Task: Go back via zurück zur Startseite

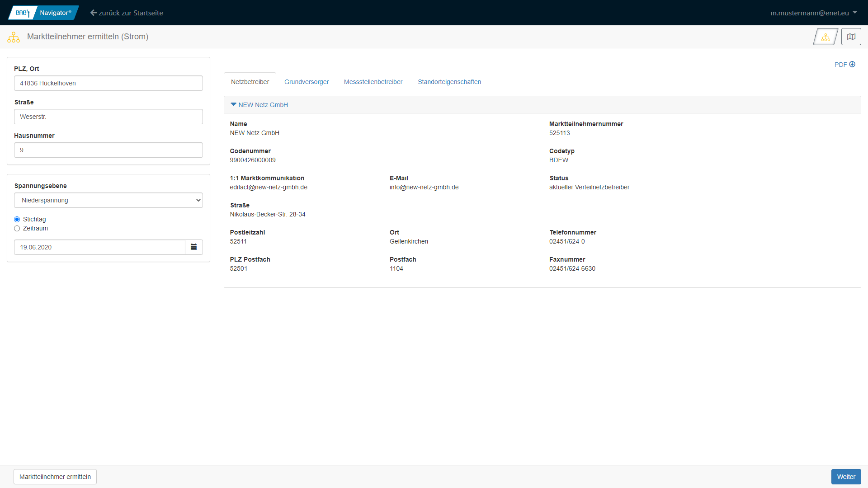Action: (127, 13)
